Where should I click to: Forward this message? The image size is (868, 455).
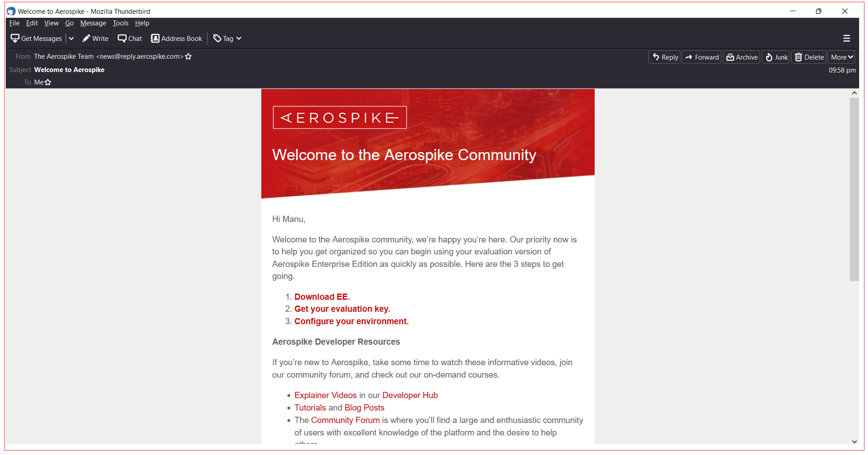(702, 57)
